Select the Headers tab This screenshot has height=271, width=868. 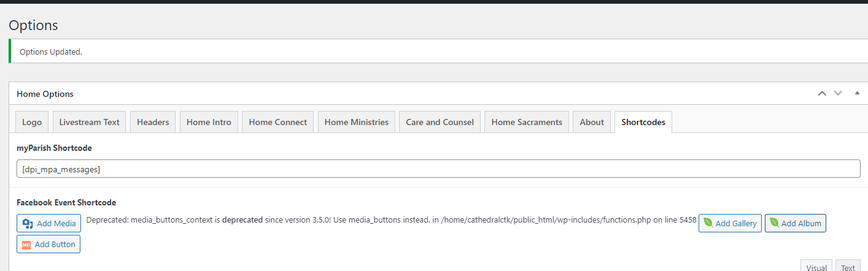click(x=153, y=122)
